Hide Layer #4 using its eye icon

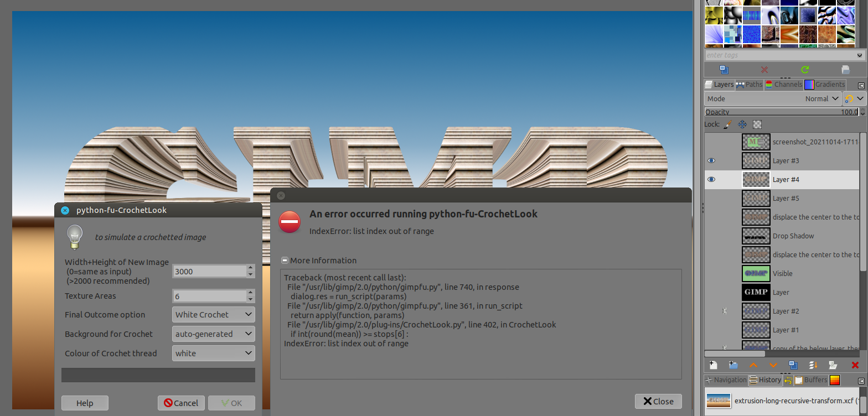tap(711, 179)
